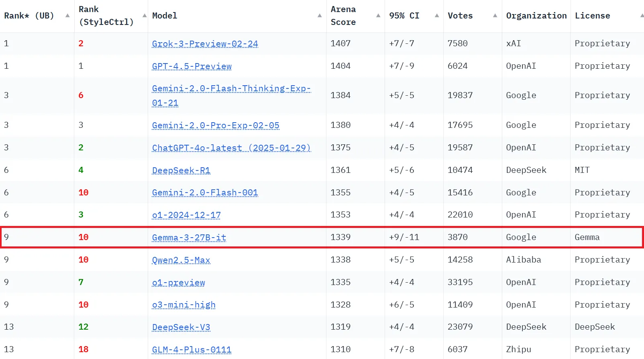Image resolution: width=644 pixels, height=359 pixels.
Task: Select the Arena Score 1375
Action: (x=340, y=148)
